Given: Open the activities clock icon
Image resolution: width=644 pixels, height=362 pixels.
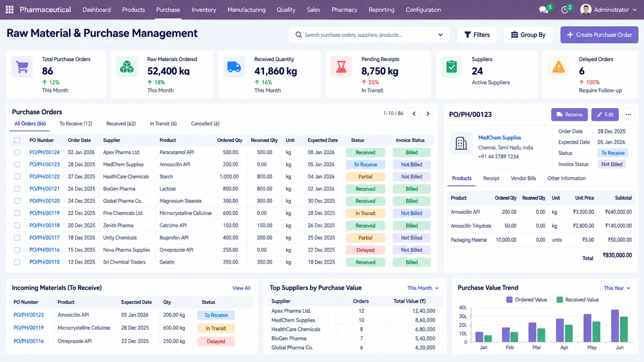Looking at the screenshot, I should [x=565, y=10].
